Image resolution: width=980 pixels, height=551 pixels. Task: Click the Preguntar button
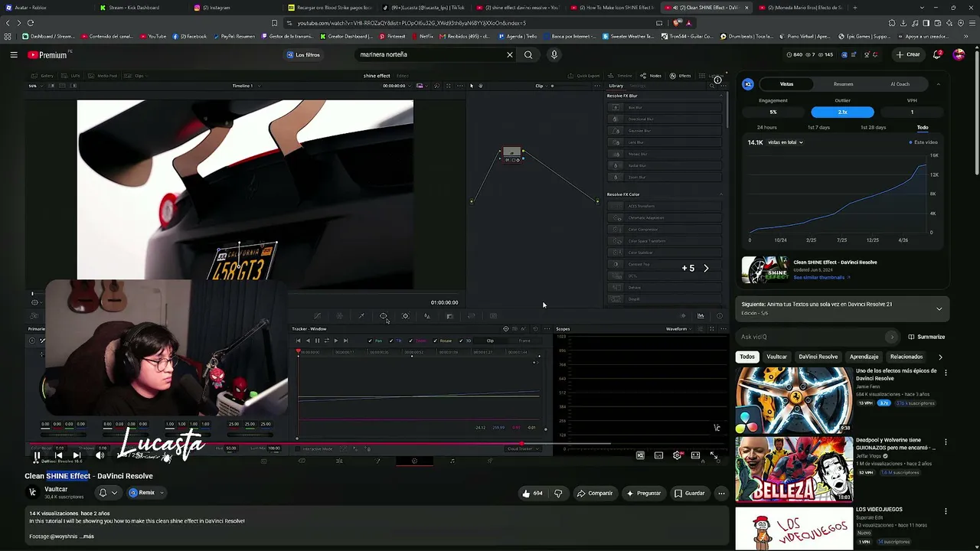tap(644, 494)
